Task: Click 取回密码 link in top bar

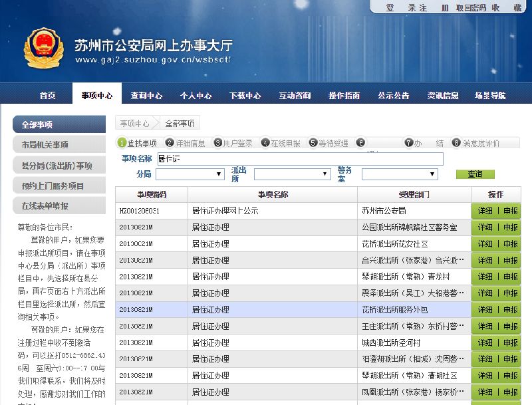Action: (x=470, y=7)
